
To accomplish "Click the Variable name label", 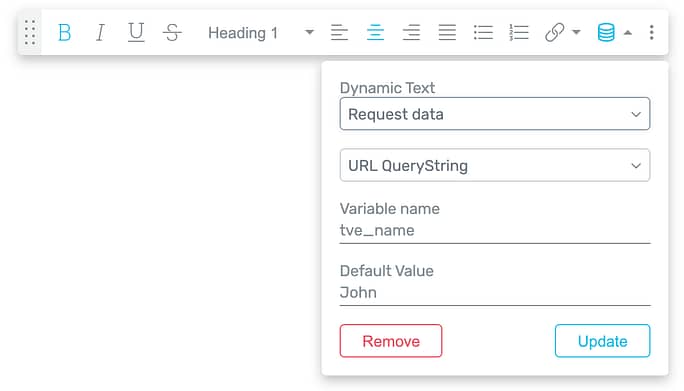I will click(390, 209).
